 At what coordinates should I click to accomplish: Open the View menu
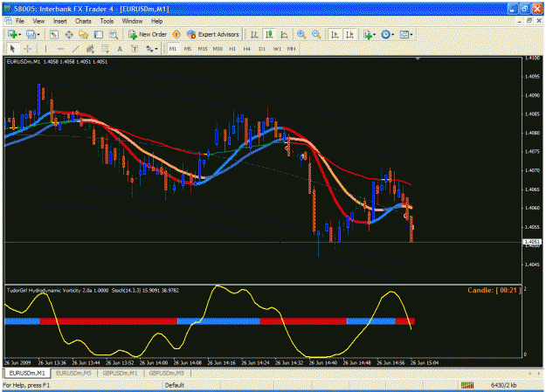click(x=38, y=21)
